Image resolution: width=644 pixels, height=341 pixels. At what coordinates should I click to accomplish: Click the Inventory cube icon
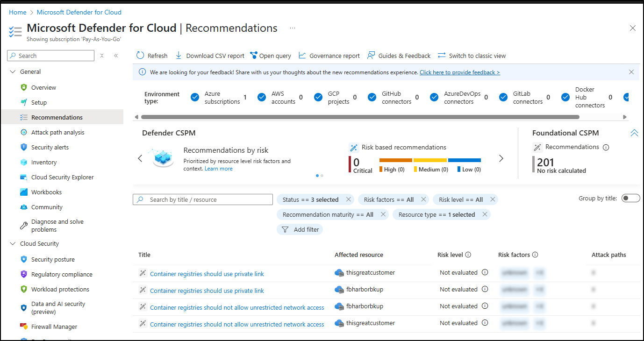[x=24, y=162]
